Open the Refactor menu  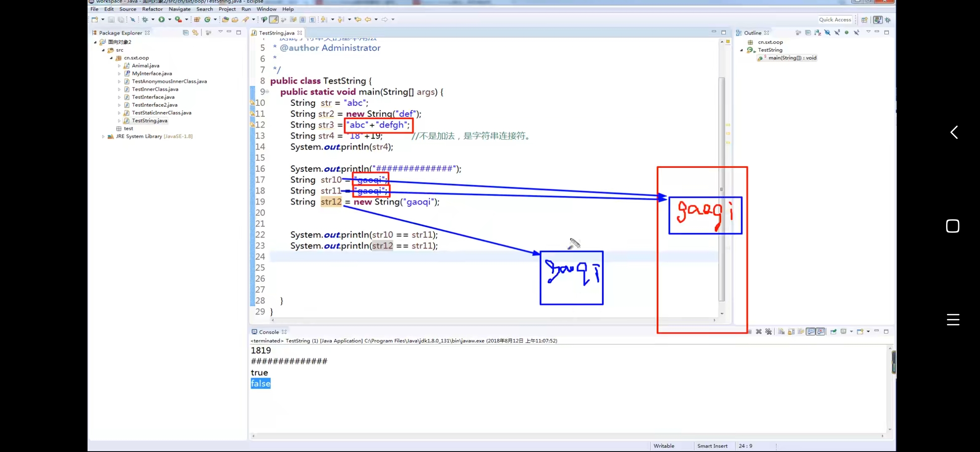click(x=152, y=9)
